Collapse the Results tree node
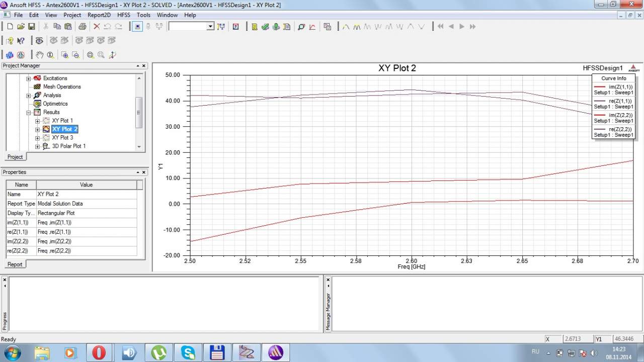 29,112
